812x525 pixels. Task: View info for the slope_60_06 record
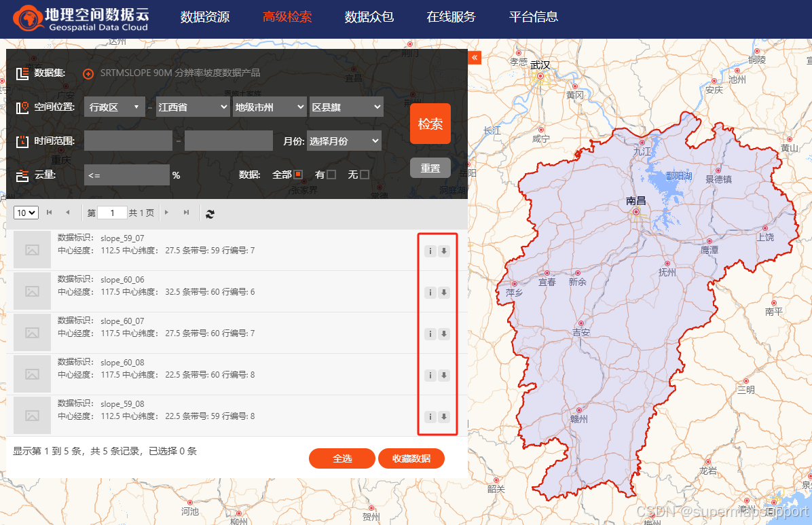pos(430,292)
